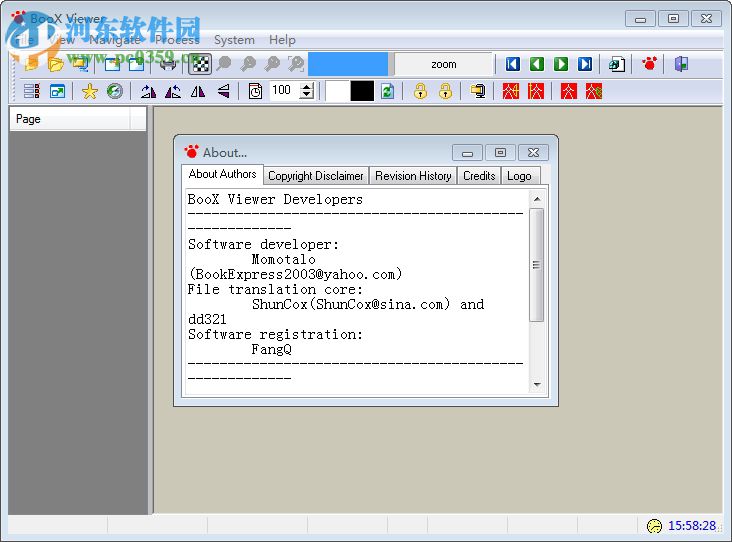Click the padlock beside the refresh document icon
Image resolution: width=732 pixels, height=542 pixels.
tap(420, 91)
